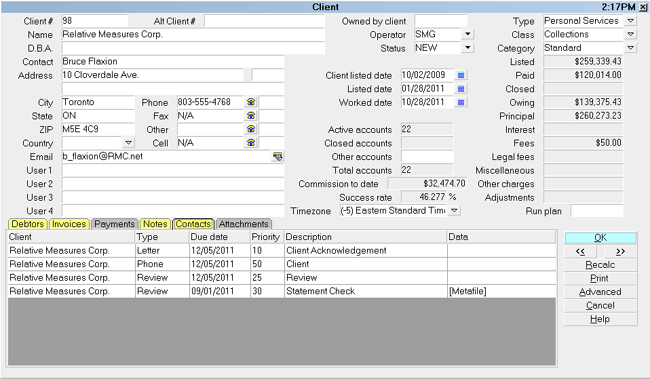Screen dimensions: 650x379
Task: Click the User 1 field
Action: (172, 170)
